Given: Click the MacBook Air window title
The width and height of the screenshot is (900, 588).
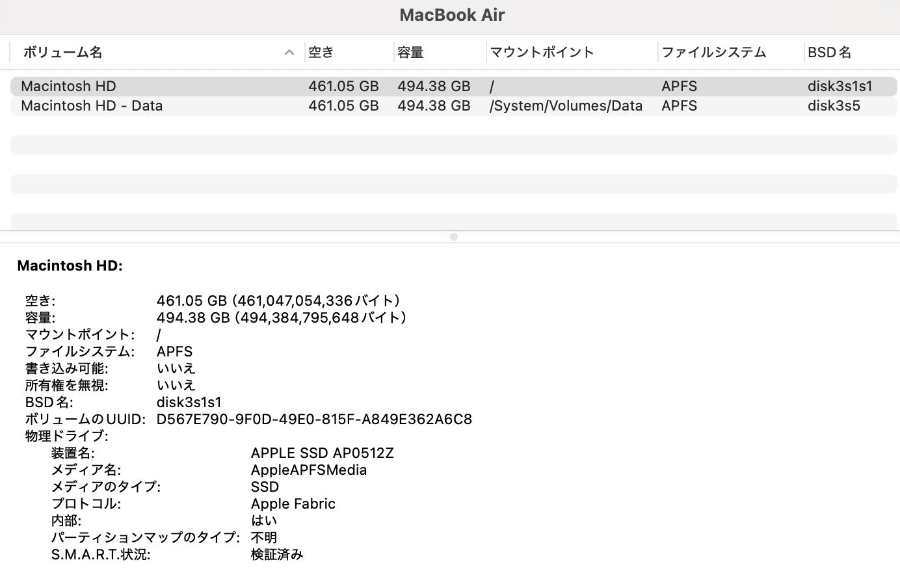Looking at the screenshot, I should [452, 15].
